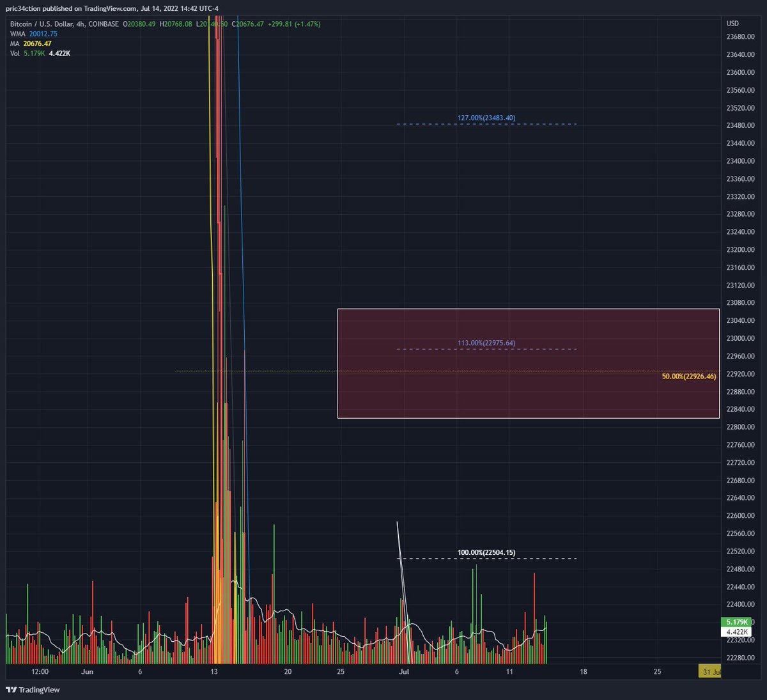This screenshot has height=700, width=767.
Task: Click the 127.00% (23483.40) Fibonacci label
Action: pos(486,118)
